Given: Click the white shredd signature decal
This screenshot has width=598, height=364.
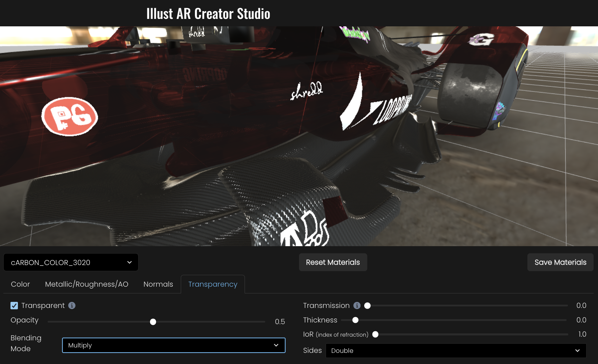Looking at the screenshot, I should click(x=306, y=91).
